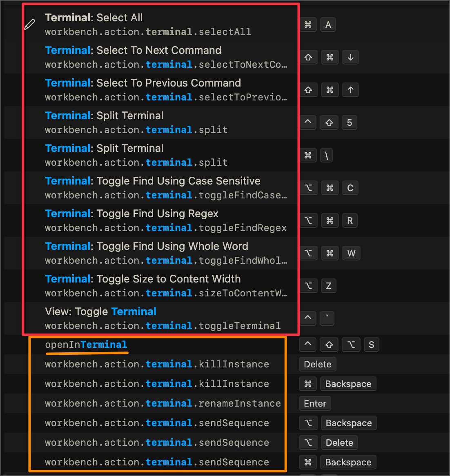Expand the truncated sizeToContentW… command id
The height and width of the screenshot is (476, 450).
166,293
